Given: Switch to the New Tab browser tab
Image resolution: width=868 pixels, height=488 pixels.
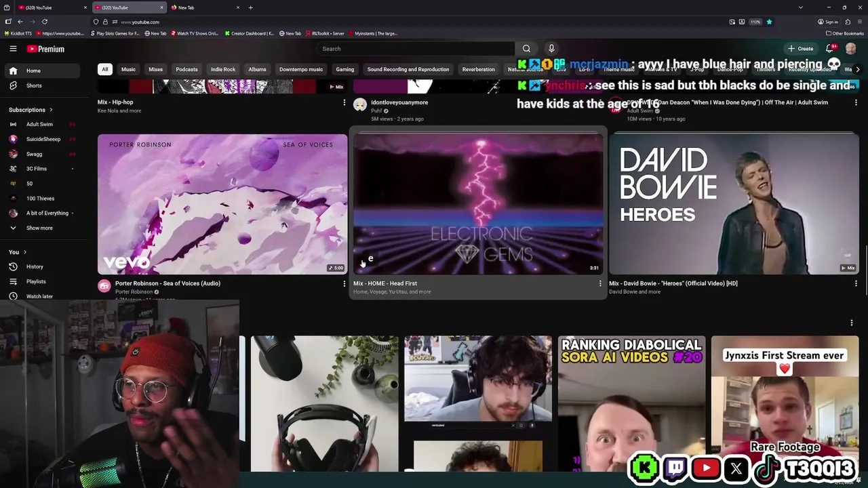Looking at the screenshot, I should coord(205,7).
